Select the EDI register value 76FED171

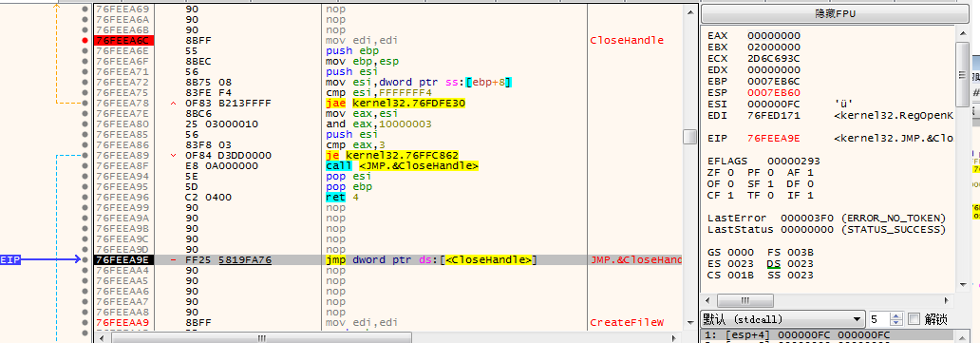tap(774, 115)
